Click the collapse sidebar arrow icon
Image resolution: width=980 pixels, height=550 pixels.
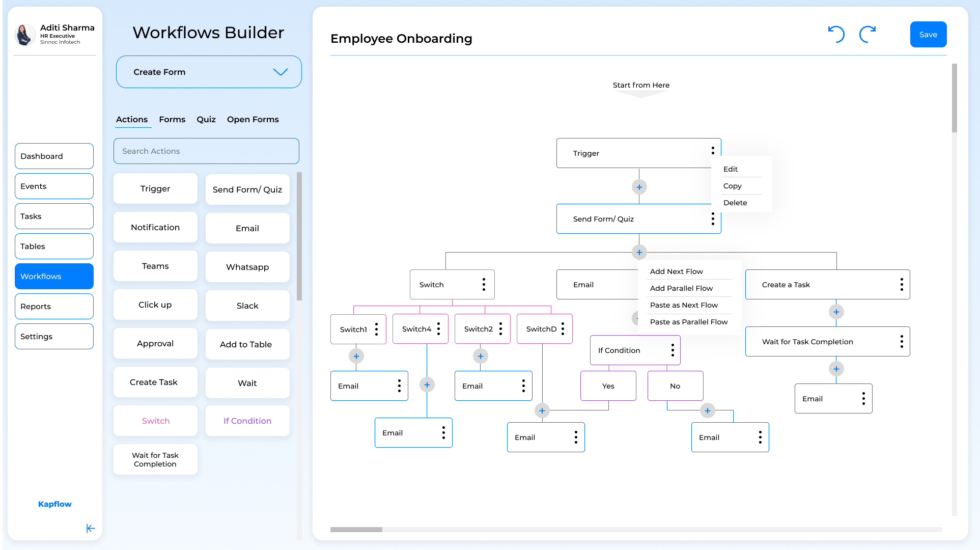(90, 528)
